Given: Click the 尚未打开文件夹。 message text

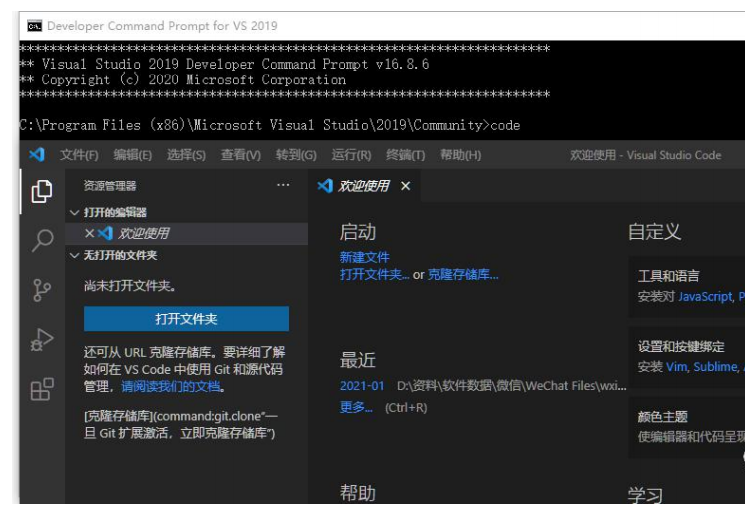Looking at the screenshot, I should pyautogui.click(x=130, y=286).
